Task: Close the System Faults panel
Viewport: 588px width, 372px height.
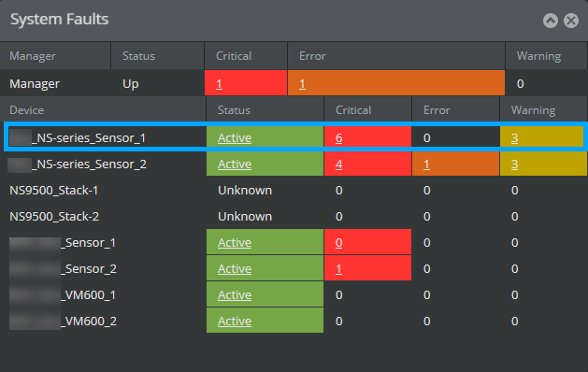Action: [571, 21]
